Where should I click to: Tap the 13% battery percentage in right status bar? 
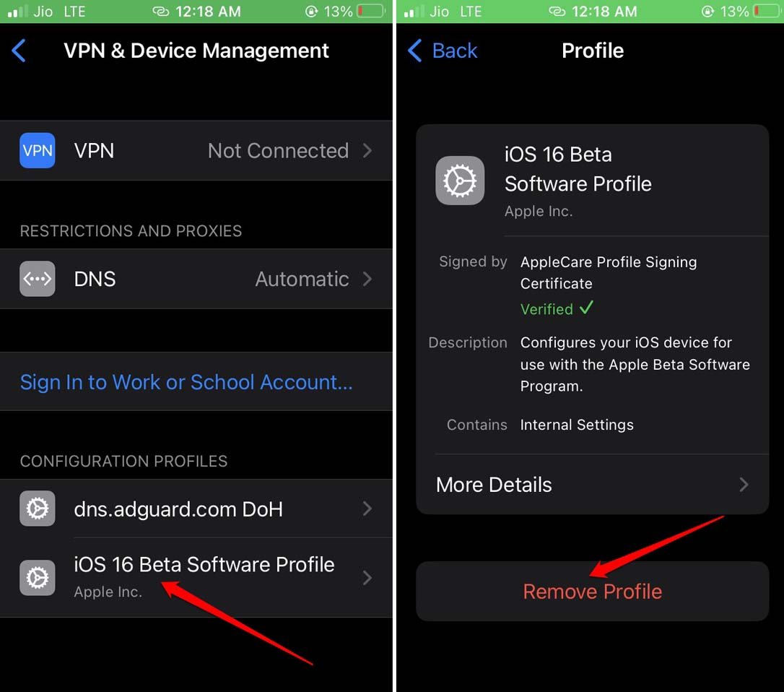[734, 11]
